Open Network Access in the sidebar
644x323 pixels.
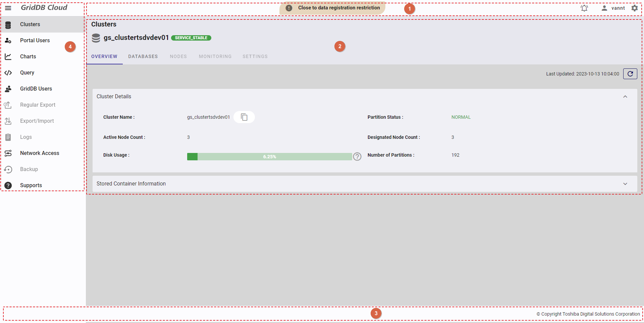point(43,153)
